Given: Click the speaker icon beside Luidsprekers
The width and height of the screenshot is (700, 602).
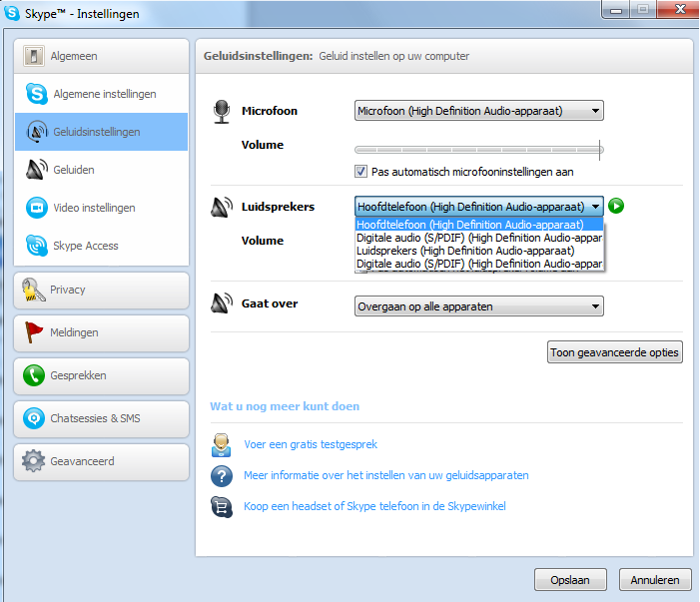Looking at the screenshot, I should 222,207.
